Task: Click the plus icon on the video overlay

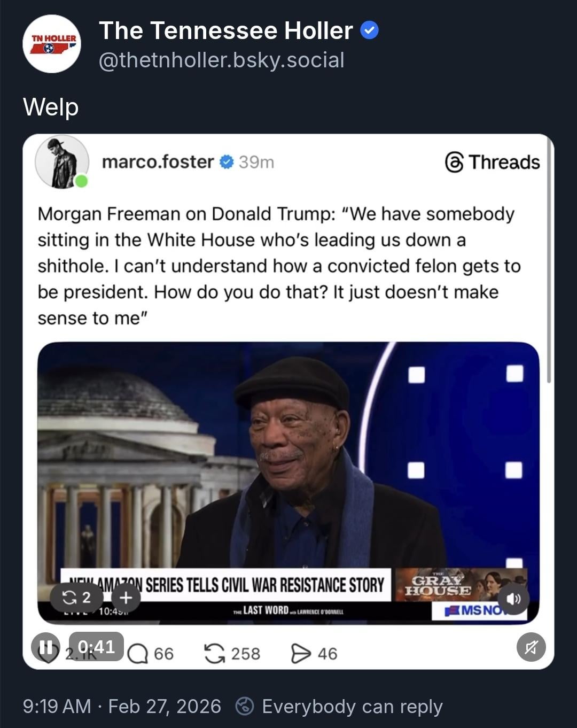Action: (126, 597)
